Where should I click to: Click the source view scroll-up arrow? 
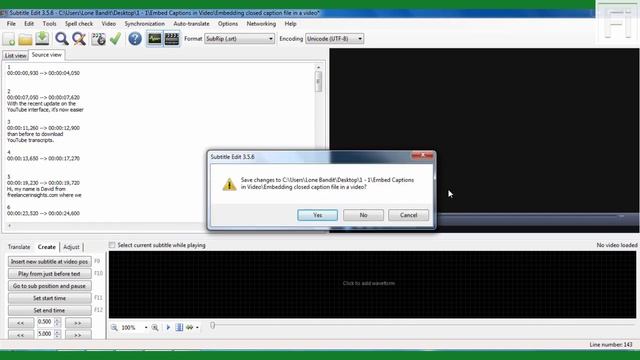click(318, 67)
